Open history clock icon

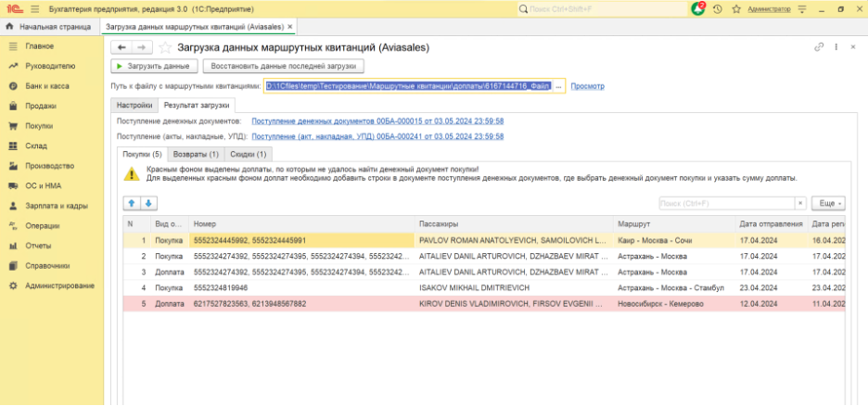pos(718,9)
